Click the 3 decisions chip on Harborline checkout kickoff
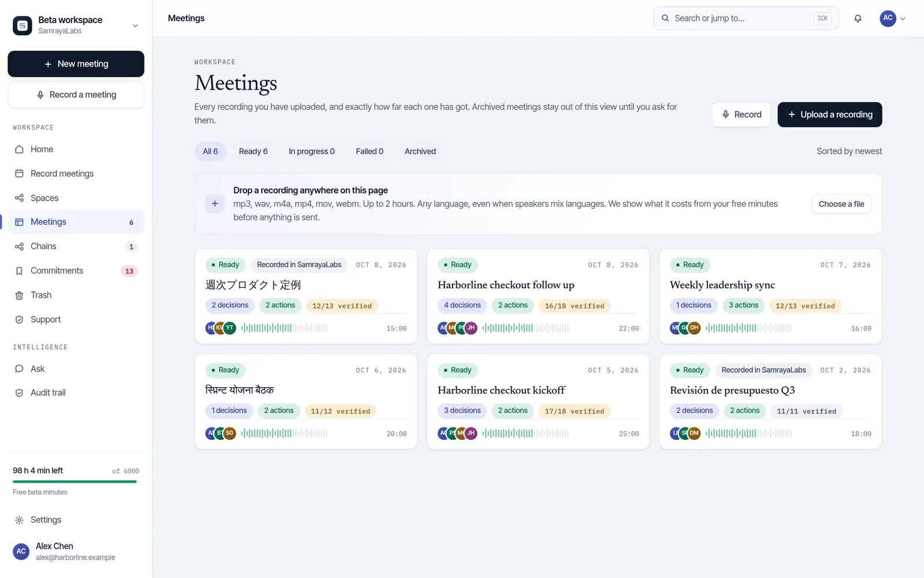 click(462, 410)
